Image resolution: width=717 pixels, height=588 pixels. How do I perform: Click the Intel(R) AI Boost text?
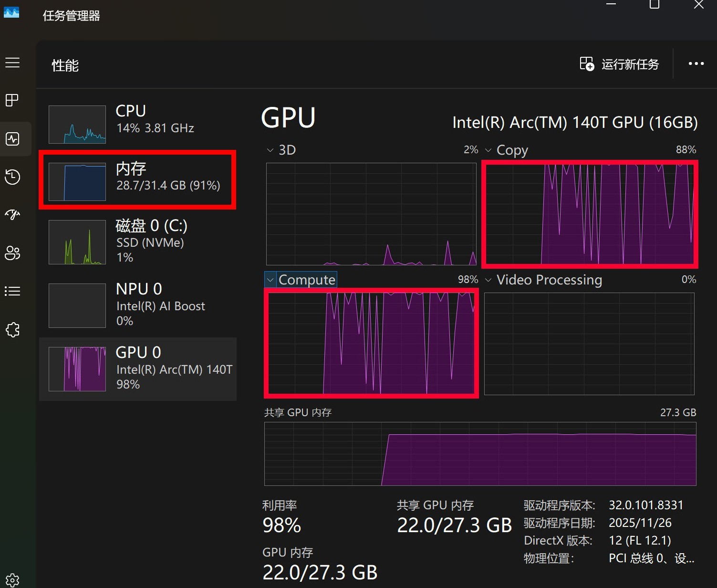(161, 306)
